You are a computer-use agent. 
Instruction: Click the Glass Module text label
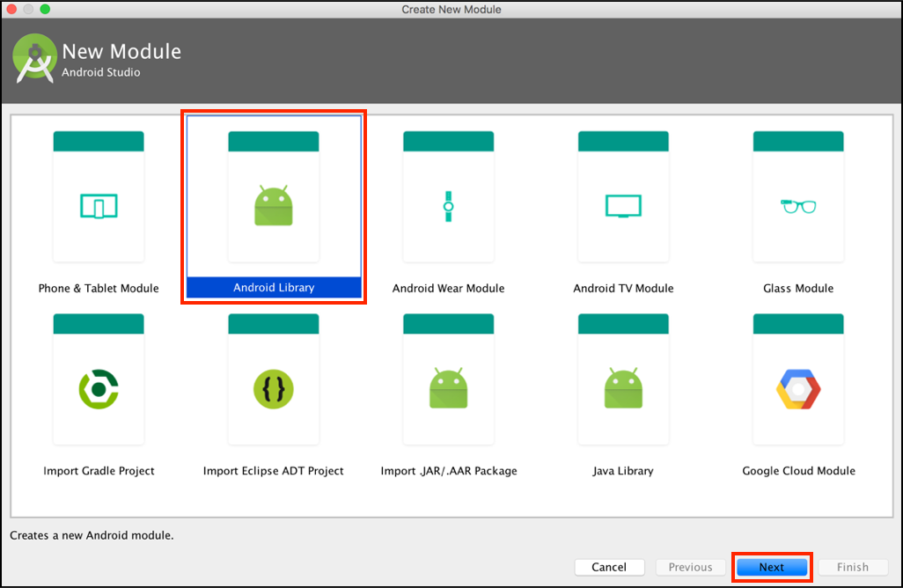pyautogui.click(x=798, y=288)
